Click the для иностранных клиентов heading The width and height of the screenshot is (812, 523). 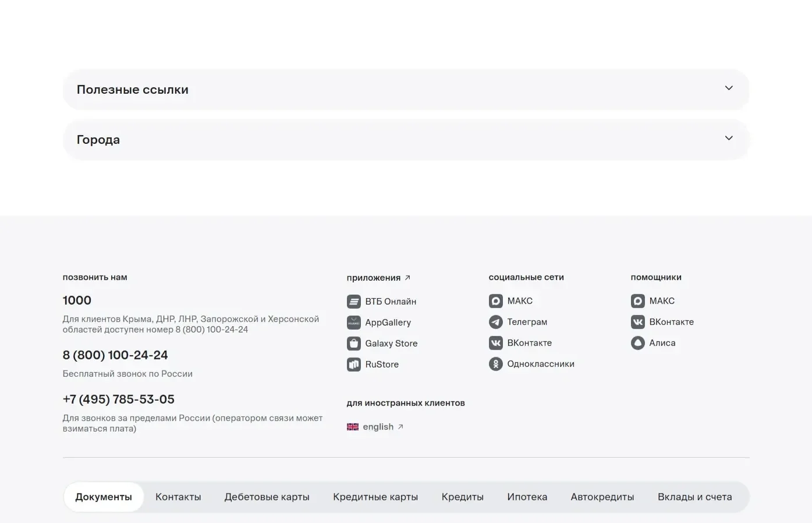[406, 403]
